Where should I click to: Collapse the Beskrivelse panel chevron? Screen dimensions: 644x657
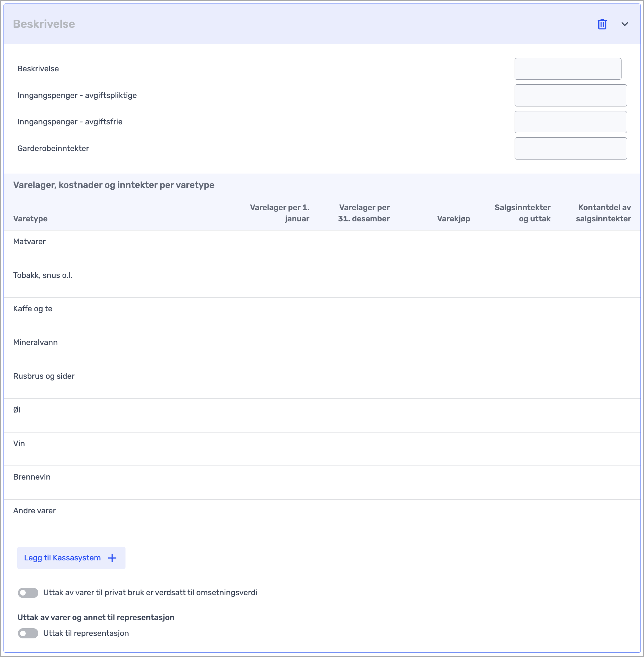(x=625, y=24)
